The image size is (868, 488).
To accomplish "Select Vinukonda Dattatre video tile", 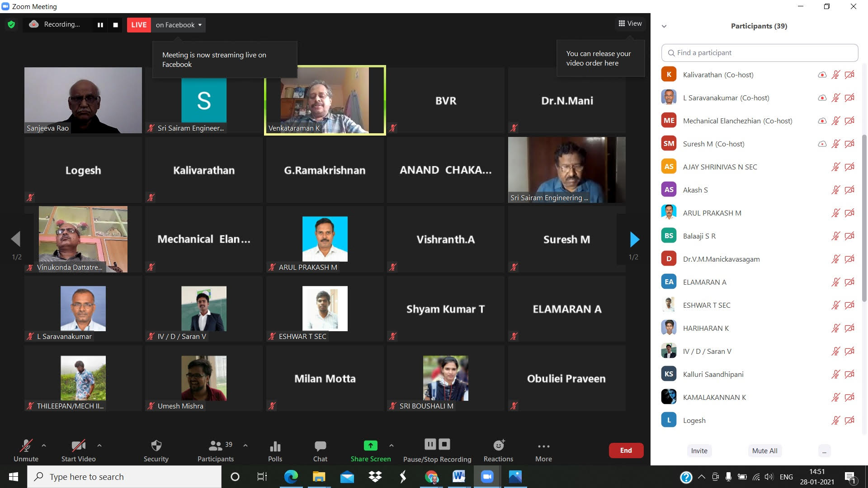I will 83,239.
